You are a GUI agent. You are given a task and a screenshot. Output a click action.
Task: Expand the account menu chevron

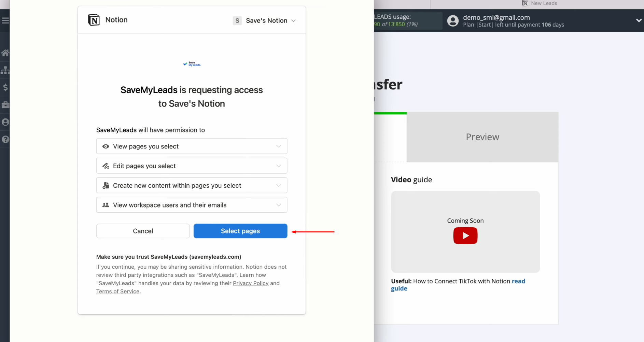(x=639, y=20)
